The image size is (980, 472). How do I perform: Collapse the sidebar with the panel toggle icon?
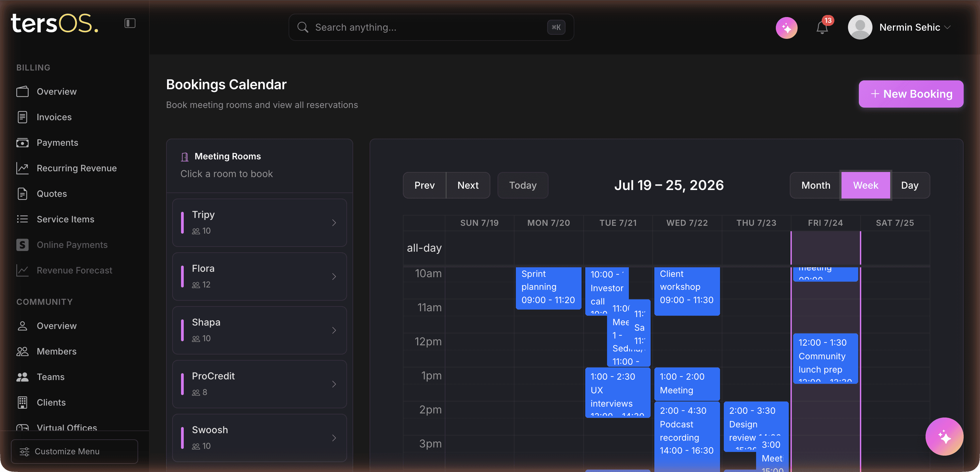point(130,23)
